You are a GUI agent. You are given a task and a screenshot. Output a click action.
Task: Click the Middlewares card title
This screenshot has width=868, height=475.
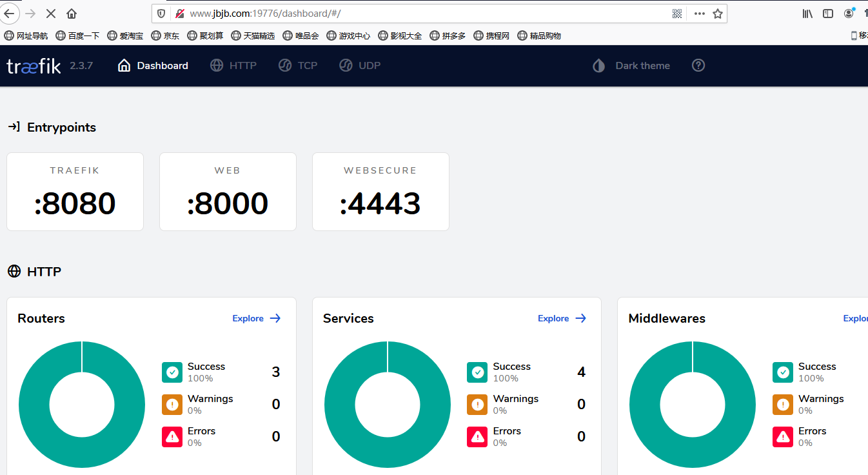[x=667, y=318]
